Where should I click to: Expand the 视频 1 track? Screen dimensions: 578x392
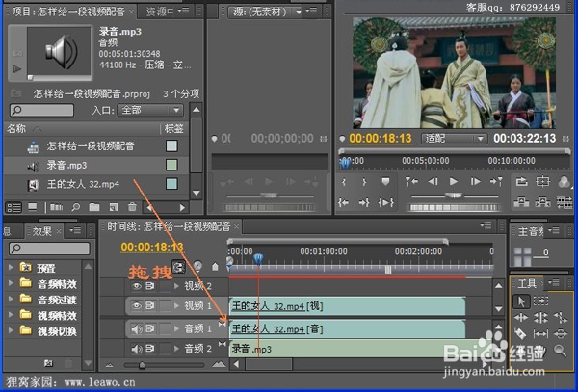(x=176, y=305)
